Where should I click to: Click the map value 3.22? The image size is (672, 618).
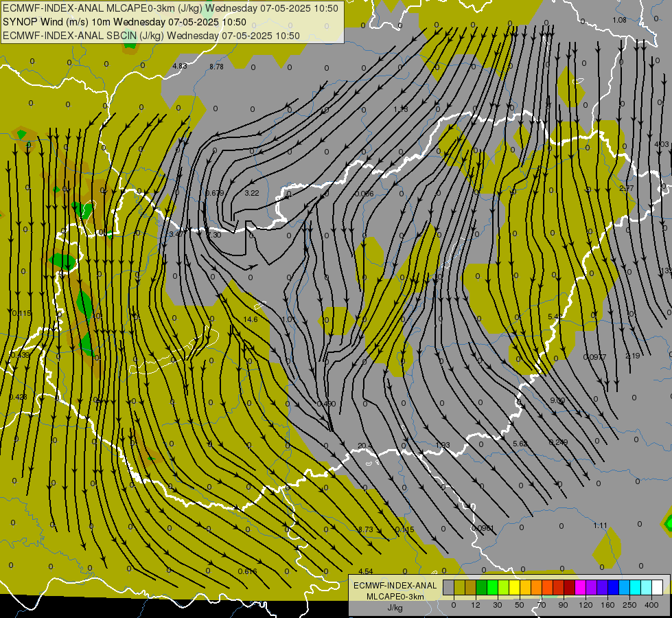point(252,193)
